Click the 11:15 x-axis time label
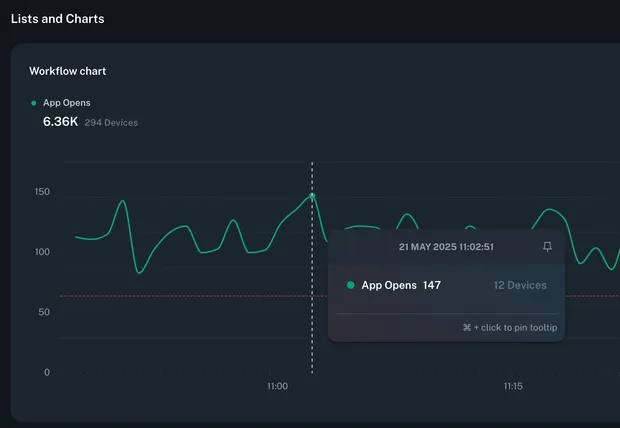 [513, 386]
